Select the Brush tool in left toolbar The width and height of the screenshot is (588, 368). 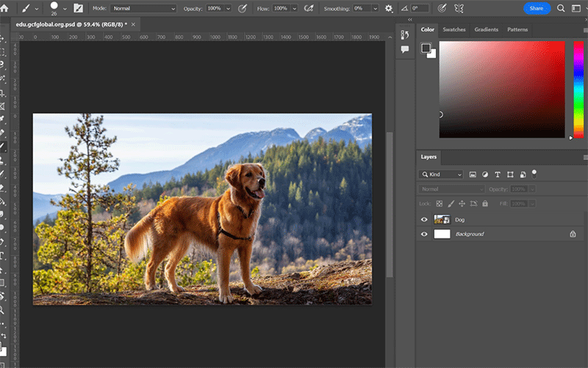point(2,146)
